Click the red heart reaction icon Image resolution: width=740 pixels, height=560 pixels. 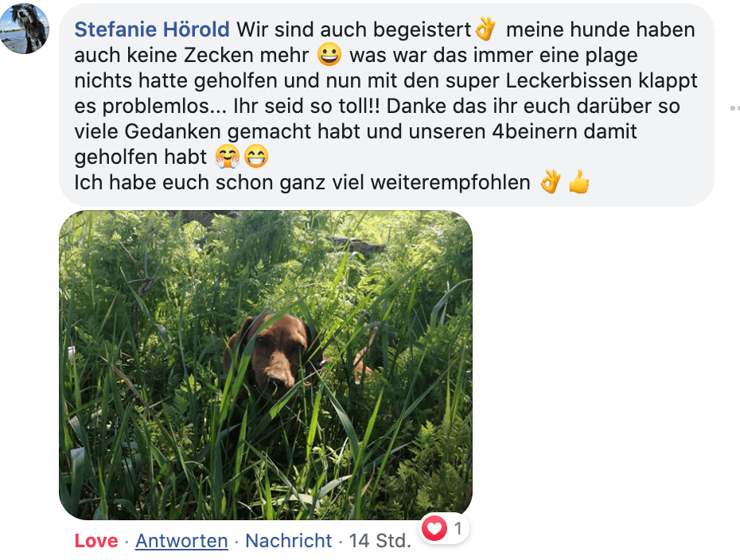pos(434,528)
